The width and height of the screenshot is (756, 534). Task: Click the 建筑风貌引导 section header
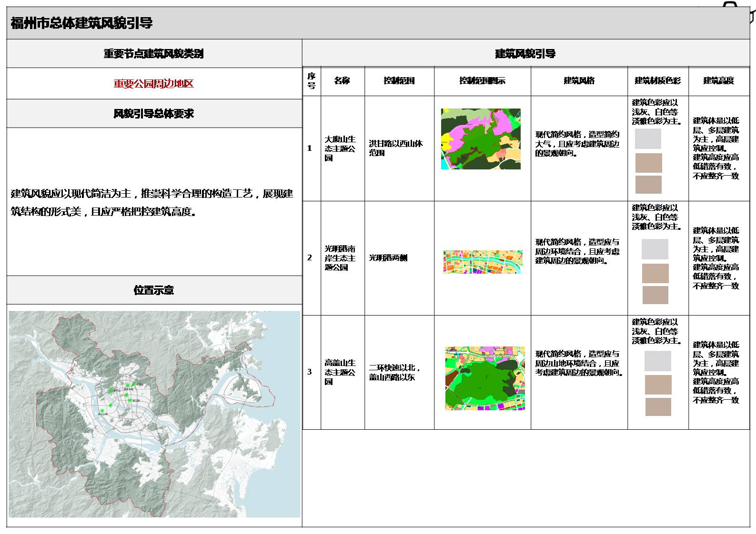pos(525,54)
